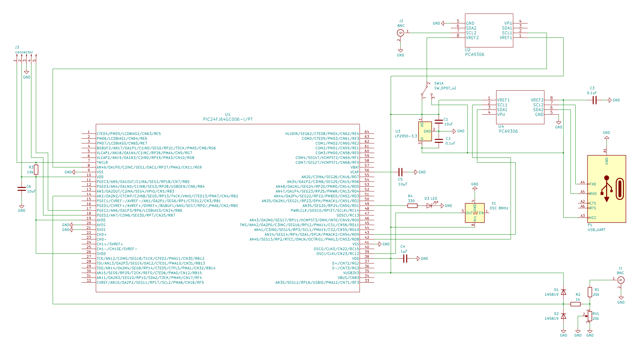Select the J3 connector label text

coord(24,52)
